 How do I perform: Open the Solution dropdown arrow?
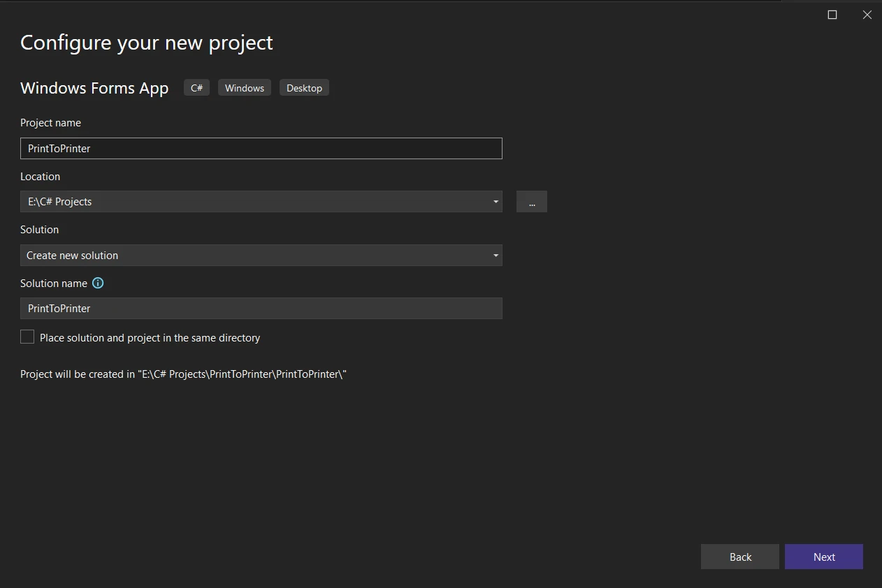(496, 256)
